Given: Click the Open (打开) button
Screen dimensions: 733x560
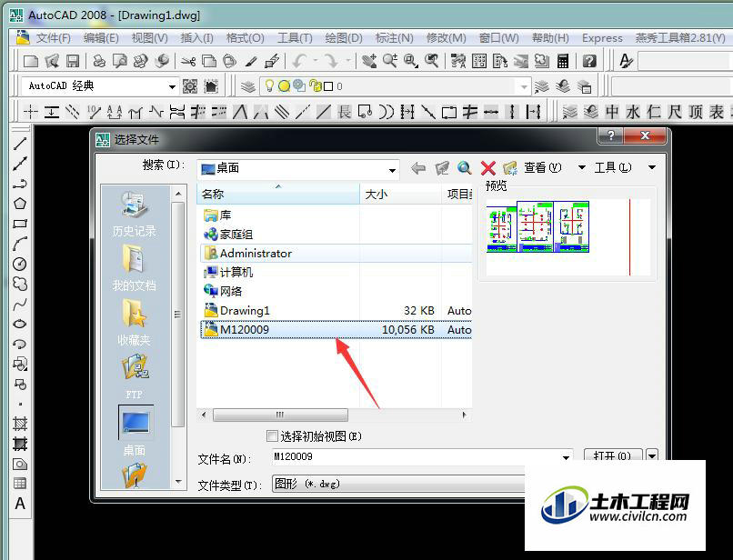Looking at the screenshot, I should click(x=612, y=455).
